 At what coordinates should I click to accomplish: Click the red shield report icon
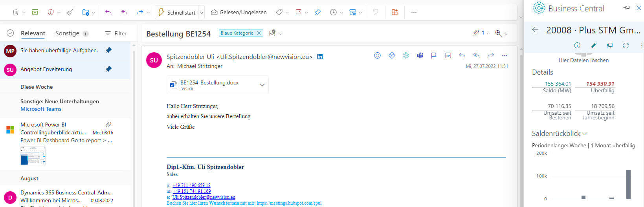(50, 12)
